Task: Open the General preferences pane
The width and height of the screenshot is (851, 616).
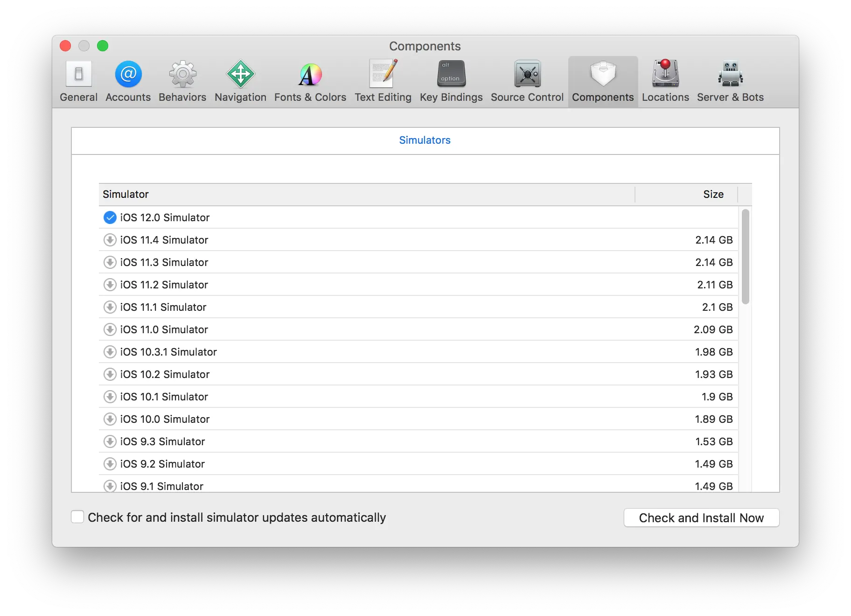Action: coord(78,81)
